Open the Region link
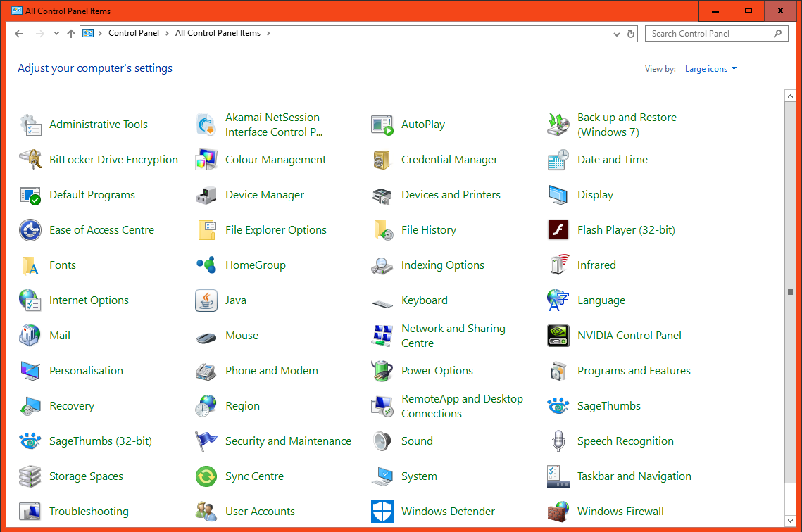The width and height of the screenshot is (802, 532). point(242,406)
